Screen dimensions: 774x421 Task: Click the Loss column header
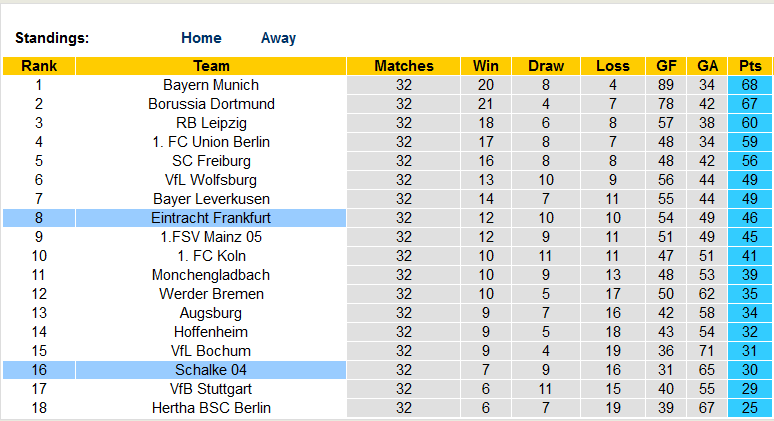tap(612, 66)
